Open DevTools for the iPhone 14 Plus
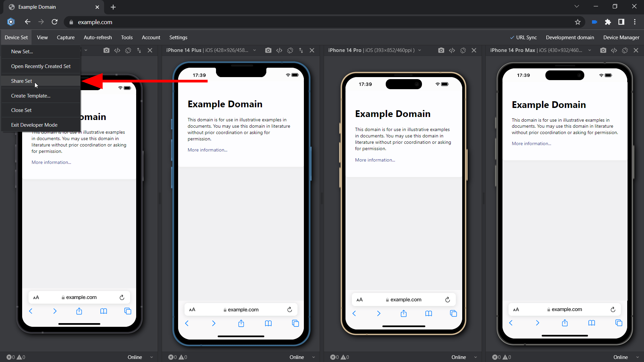The width and height of the screenshot is (644, 362). coord(279,50)
